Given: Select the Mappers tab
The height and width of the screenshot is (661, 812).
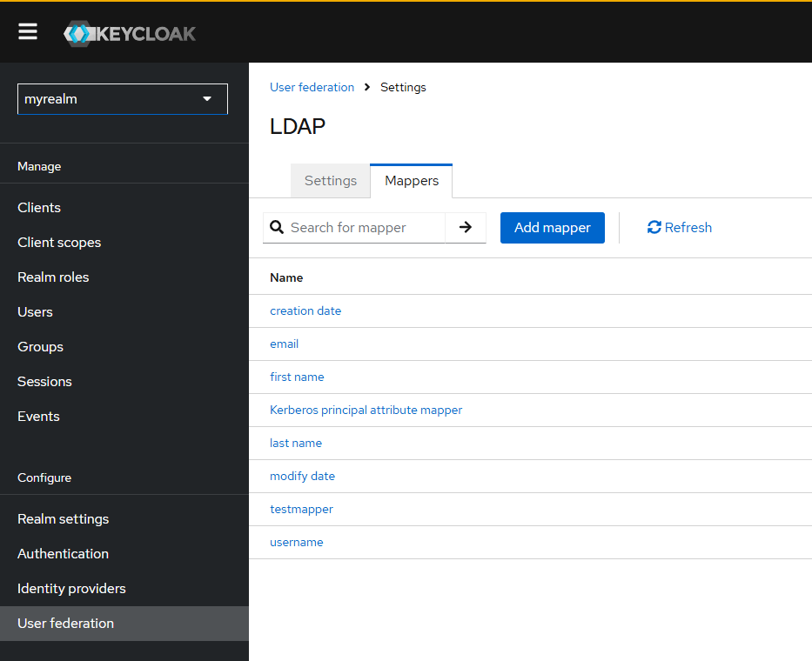Looking at the screenshot, I should pos(411,181).
